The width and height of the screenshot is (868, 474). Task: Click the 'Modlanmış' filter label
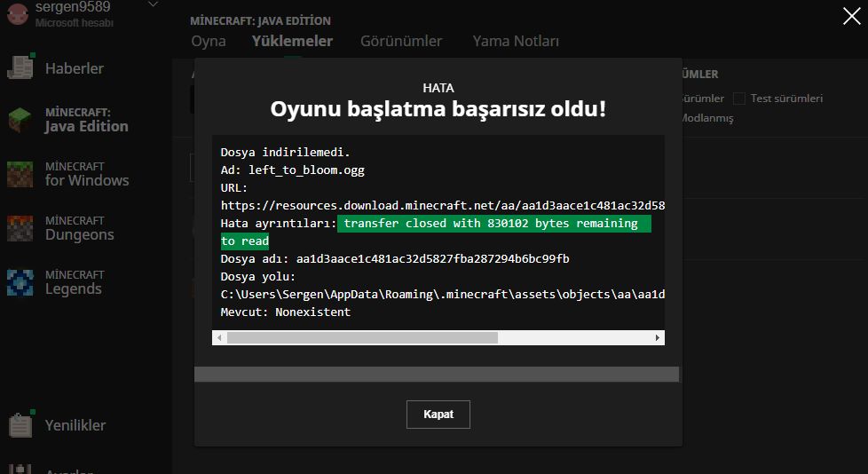(x=706, y=118)
